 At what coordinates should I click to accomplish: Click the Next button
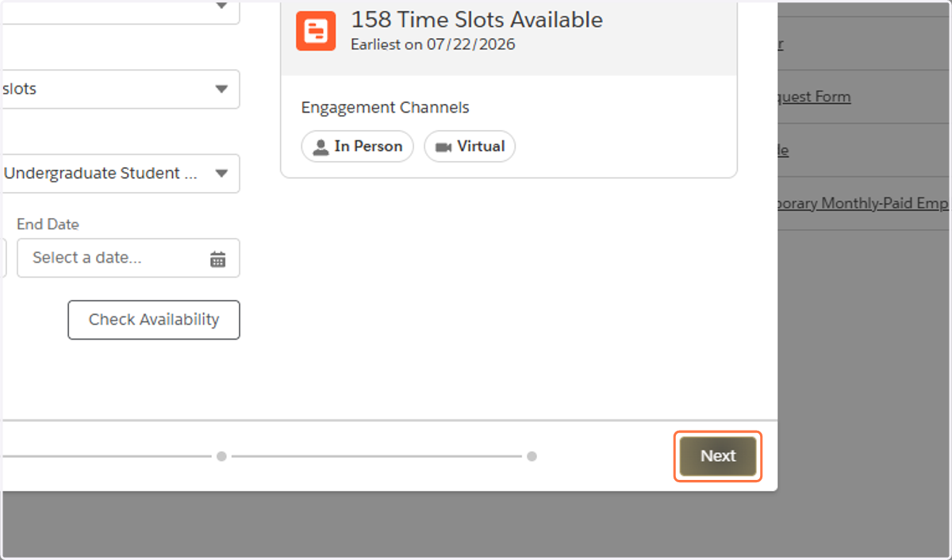coord(718,456)
